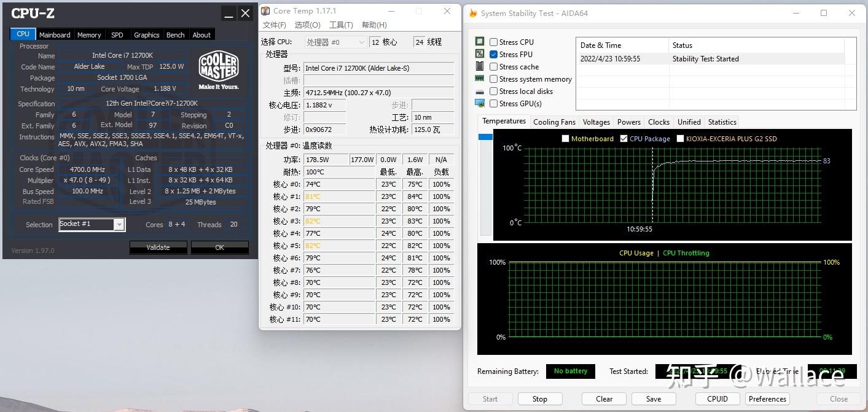The image size is (868, 412).
Task: Minimize the Core Temp window
Action: coord(391,11)
